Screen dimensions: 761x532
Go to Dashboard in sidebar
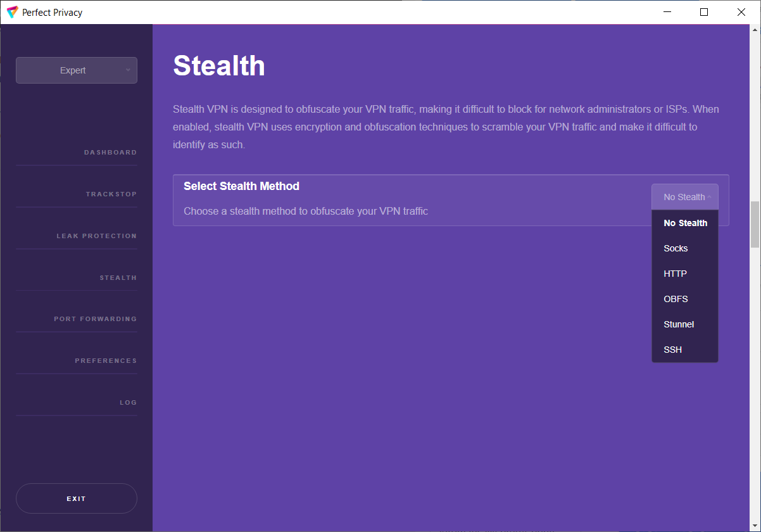(x=110, y=153)
